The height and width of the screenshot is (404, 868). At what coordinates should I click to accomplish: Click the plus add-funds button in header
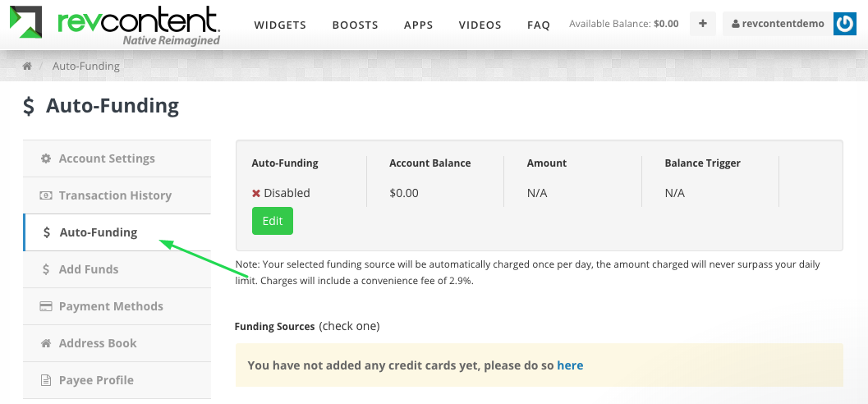coord(702,24)
